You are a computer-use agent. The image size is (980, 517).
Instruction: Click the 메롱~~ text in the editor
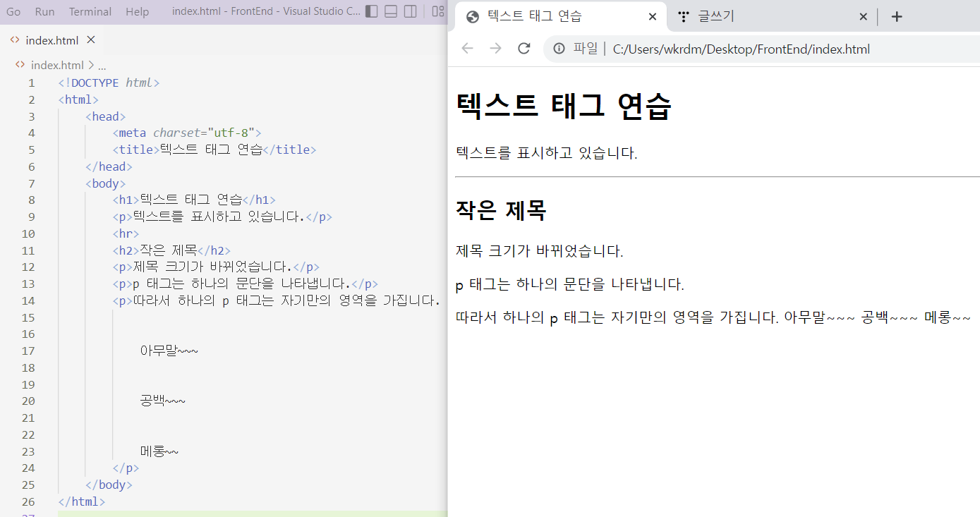pos(159,451)
